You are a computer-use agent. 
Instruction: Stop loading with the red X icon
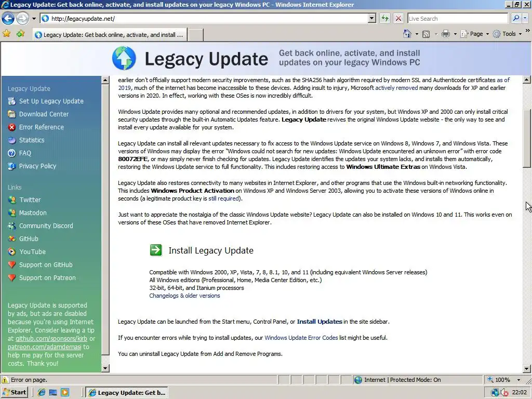(x=398, y=18)
